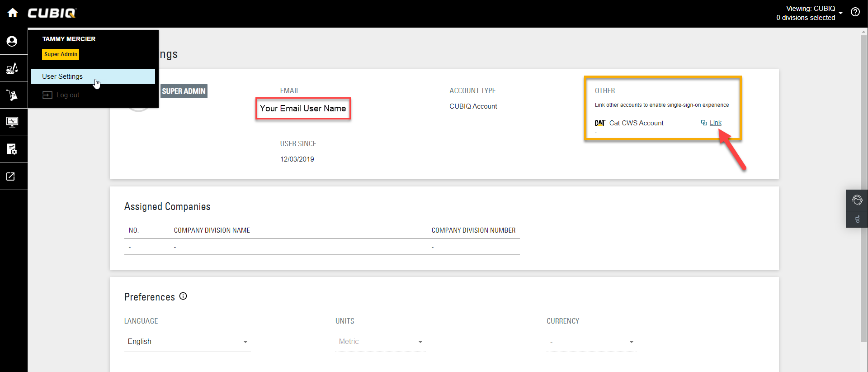Click the info icon beside Preferences
This screenshot has height=372, width=868.
183,296
